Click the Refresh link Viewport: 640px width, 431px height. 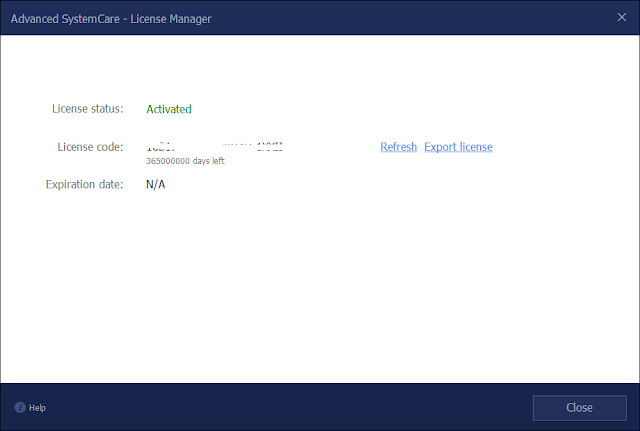tap(398, 147)
